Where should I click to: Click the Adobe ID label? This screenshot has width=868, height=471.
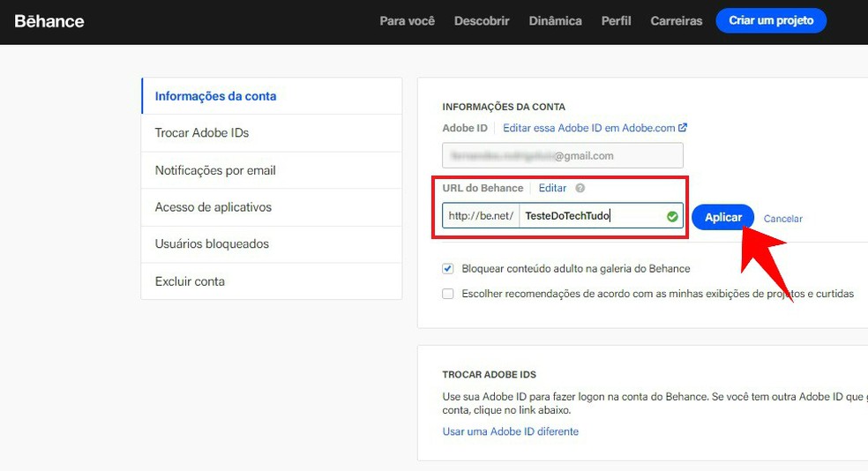tap(465, 128)
